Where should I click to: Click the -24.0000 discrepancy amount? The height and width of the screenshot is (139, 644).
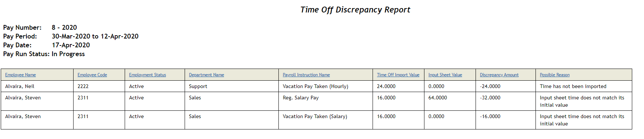(490, 86)
